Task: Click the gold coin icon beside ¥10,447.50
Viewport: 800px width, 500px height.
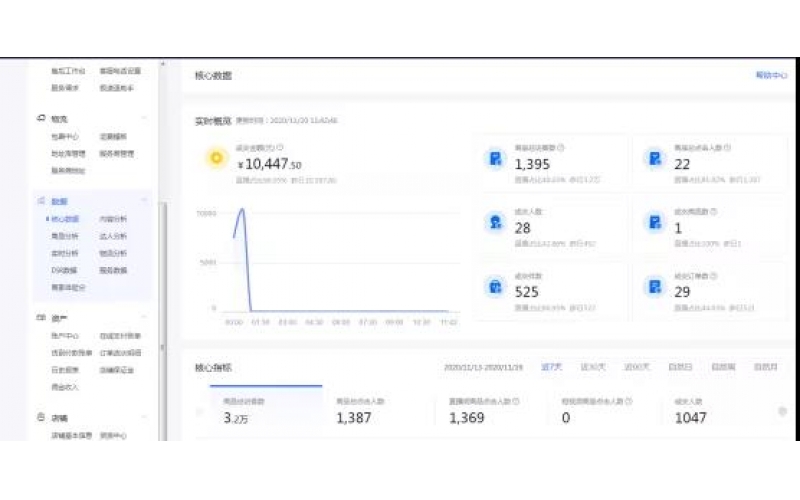Action: [214, 157]
